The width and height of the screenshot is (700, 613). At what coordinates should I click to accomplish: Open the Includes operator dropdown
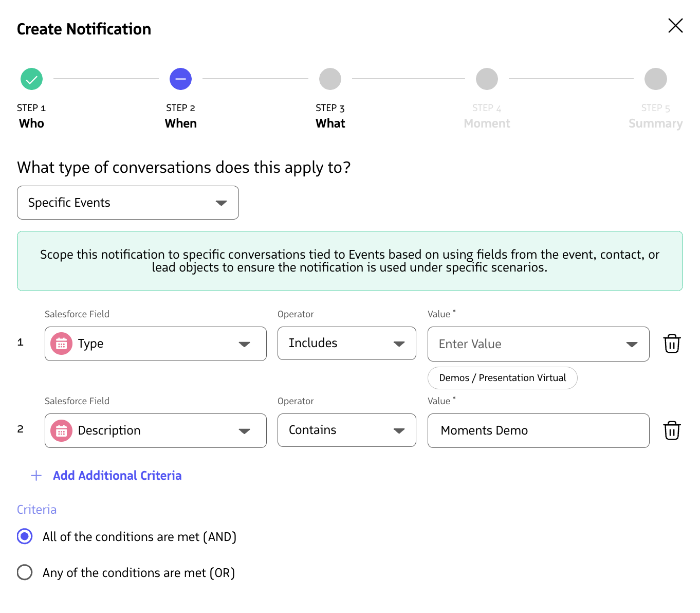[x=399, y=344]
